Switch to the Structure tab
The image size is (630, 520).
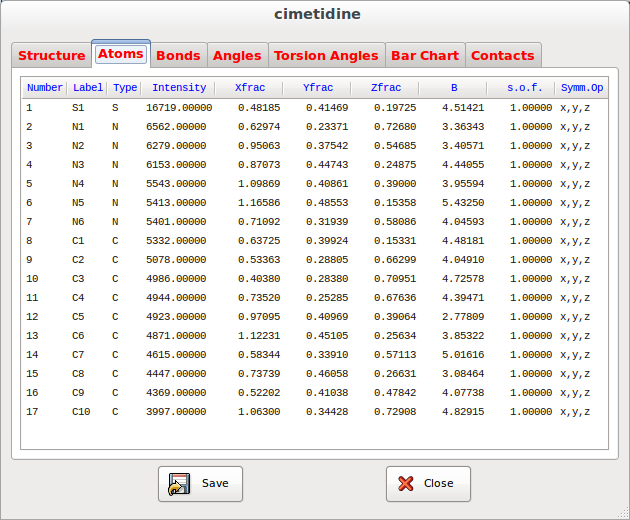pyautogui.click(x=51, y=55)
